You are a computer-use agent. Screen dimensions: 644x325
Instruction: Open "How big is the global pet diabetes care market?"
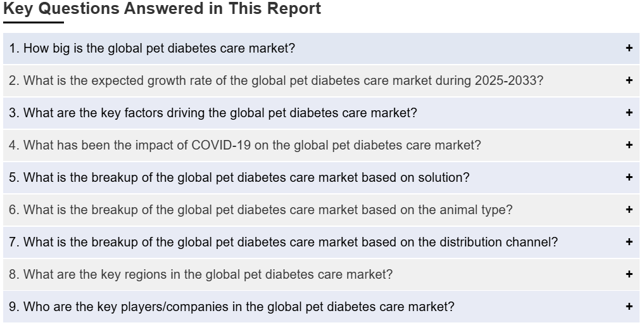152,48
